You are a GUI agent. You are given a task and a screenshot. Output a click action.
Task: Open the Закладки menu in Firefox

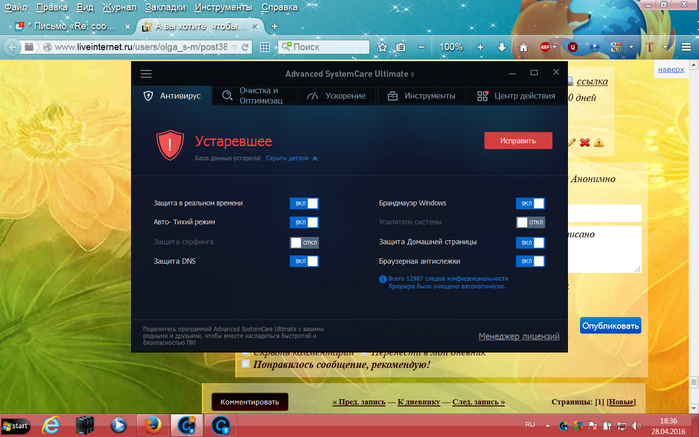click(x=165, y=8)
